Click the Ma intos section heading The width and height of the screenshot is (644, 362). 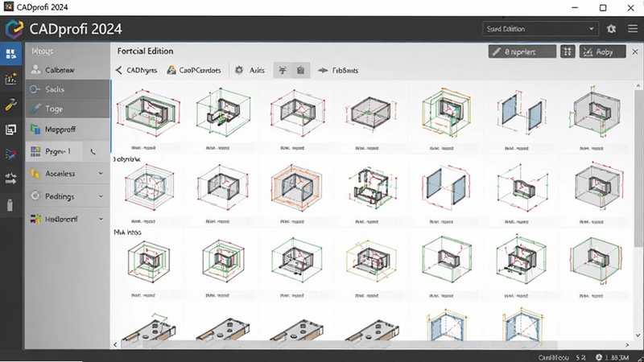click(x=127, y=232)
